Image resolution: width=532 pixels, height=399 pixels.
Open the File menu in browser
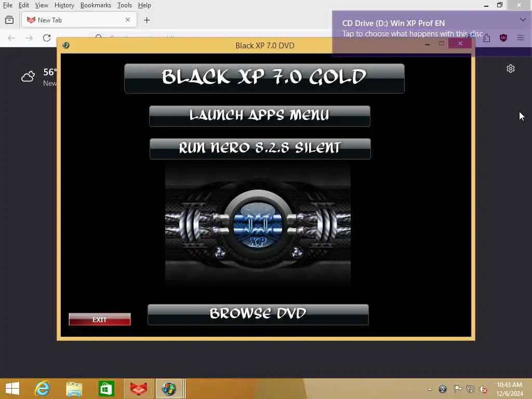click(7, 5)
